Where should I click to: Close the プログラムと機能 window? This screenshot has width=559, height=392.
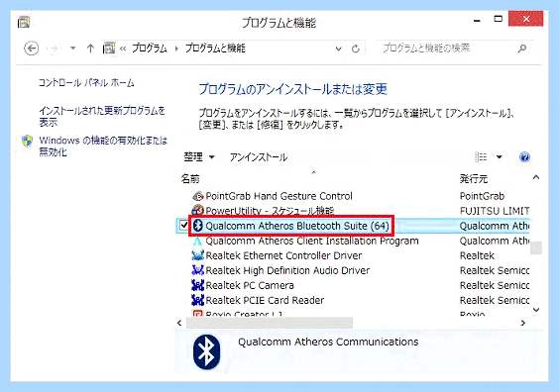pyautogui.click(x=526, y=19)
